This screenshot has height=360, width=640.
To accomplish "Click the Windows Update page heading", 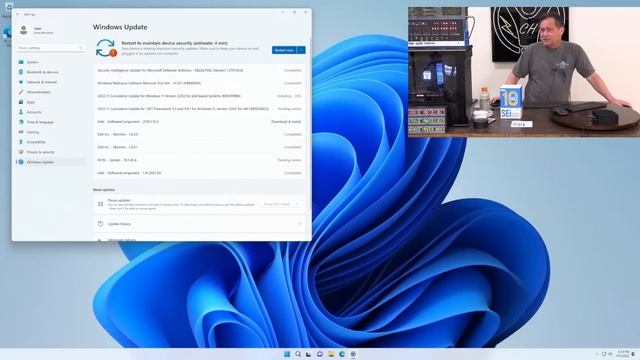I will (x=120, y=27).
